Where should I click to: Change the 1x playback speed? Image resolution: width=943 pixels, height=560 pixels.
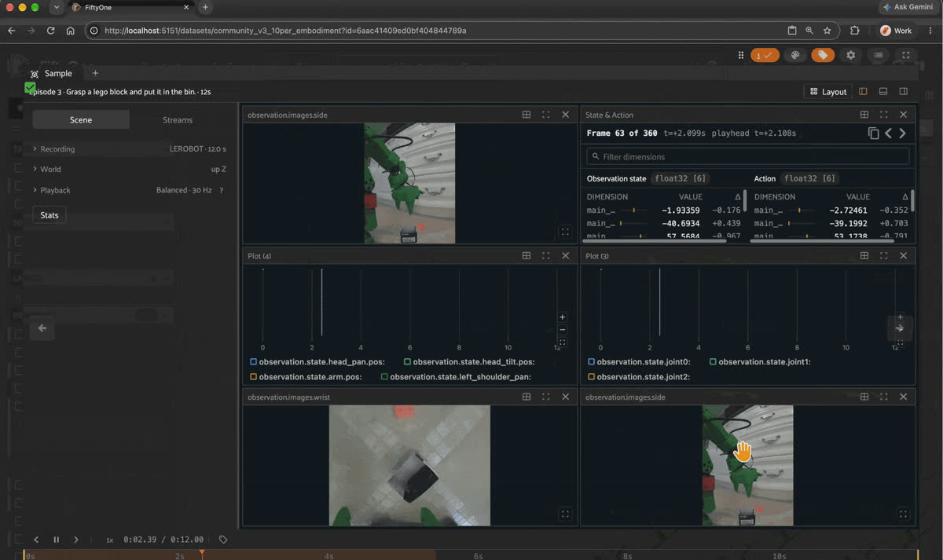[110, 540]
